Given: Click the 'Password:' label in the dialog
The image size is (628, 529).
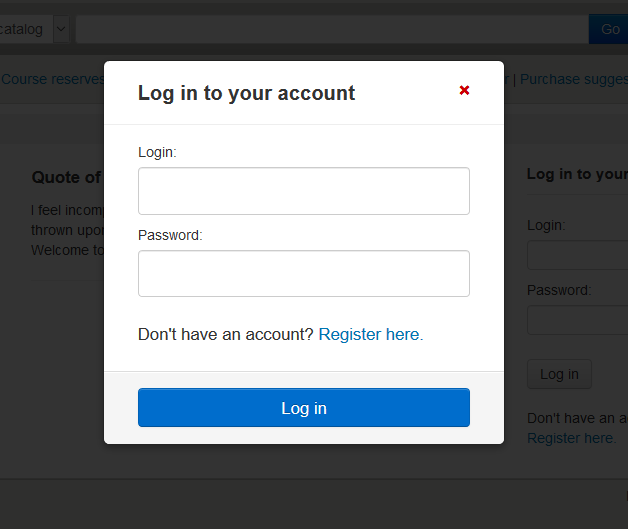Looking at the screenshot, I should click(170, 235).
